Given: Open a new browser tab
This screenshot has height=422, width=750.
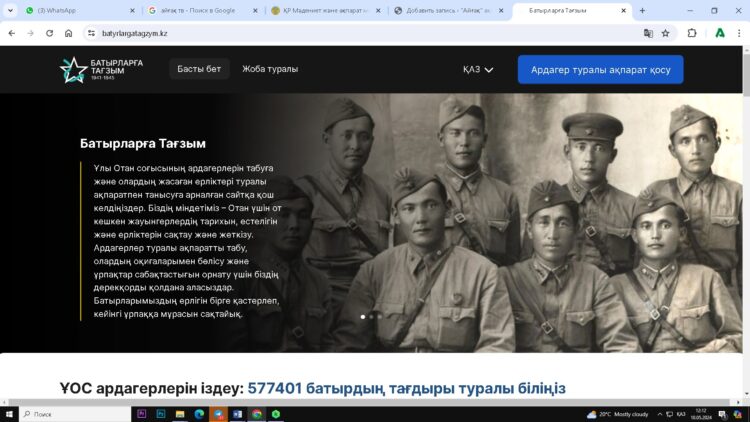Looking at the screenshot, I should point(642,11).
